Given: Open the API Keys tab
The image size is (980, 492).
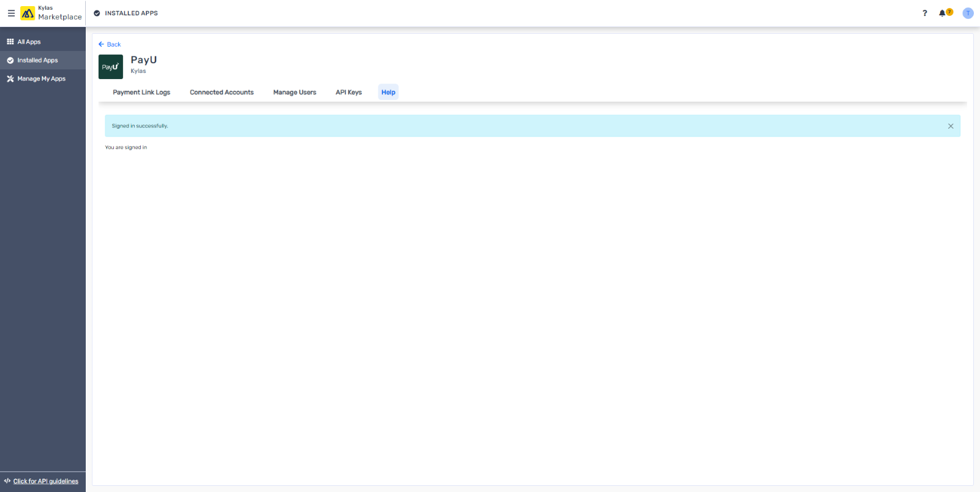Looking at the screenshot, I should click(349, 93).
